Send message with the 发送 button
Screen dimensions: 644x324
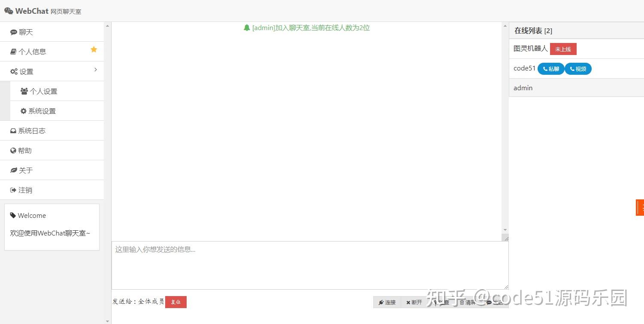pyautogui.click(x=496, y=302)
